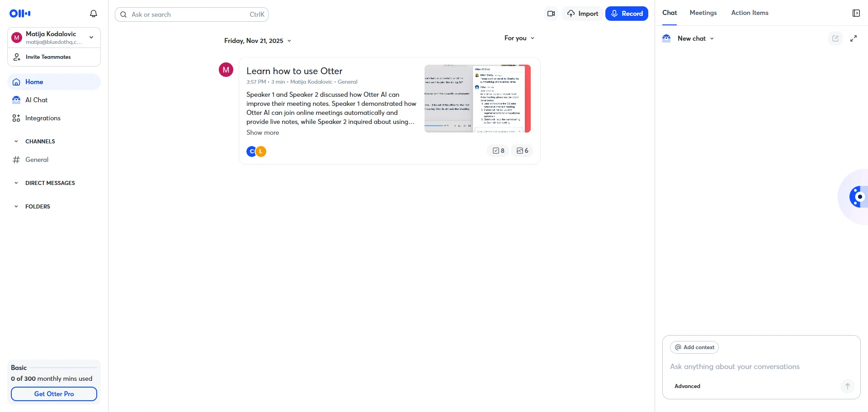The height and width of the screenshot is (412, 868).
Task: Open the 6 images badge
Action: point(522,151)
